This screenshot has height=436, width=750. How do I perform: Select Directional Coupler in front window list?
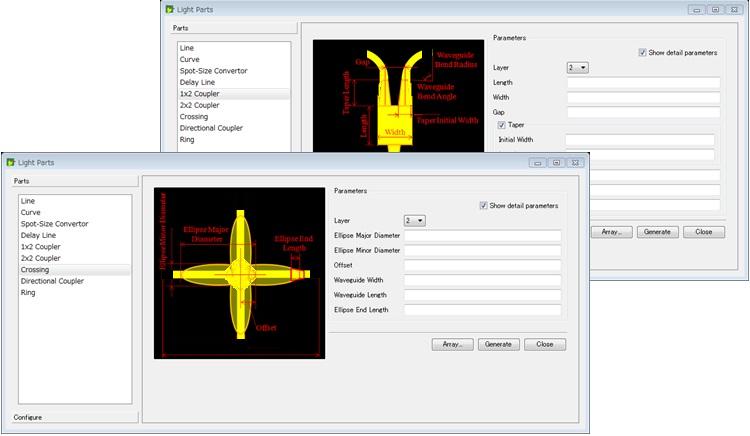pyautogui.click(x=75, y=281)
